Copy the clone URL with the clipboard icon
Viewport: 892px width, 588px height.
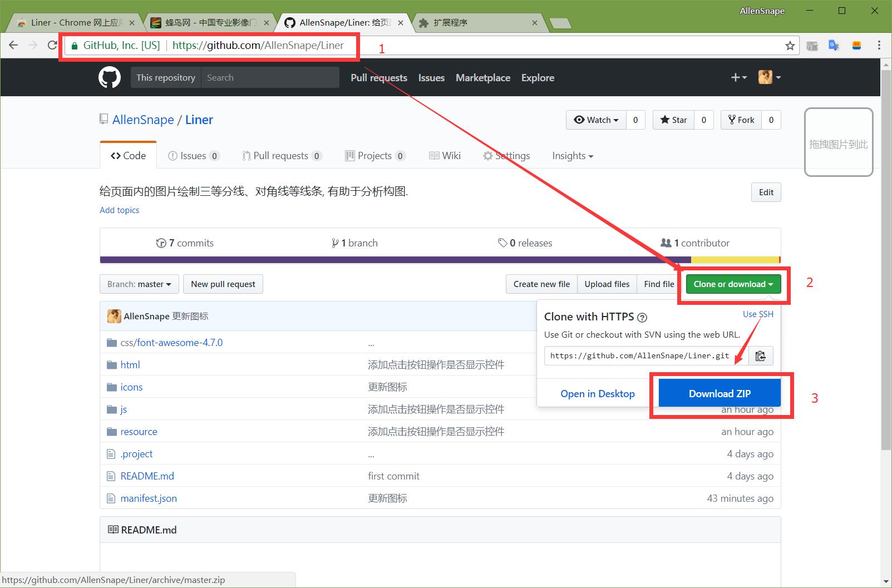coord(760,356)
